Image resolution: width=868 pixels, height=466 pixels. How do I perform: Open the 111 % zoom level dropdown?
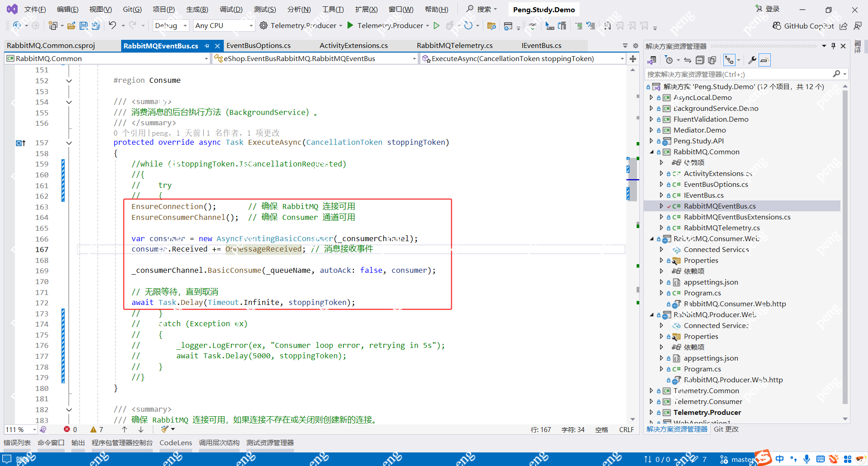coord(20,429)
